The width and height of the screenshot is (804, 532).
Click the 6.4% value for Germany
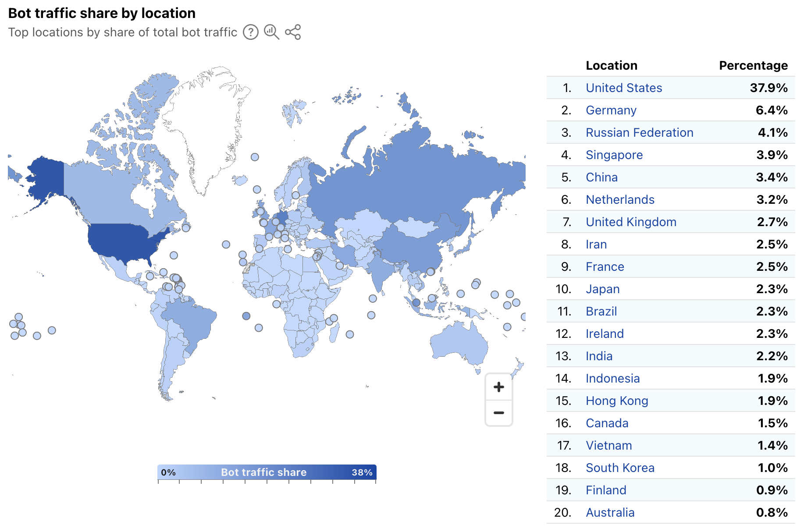click(x=772, y=110)
